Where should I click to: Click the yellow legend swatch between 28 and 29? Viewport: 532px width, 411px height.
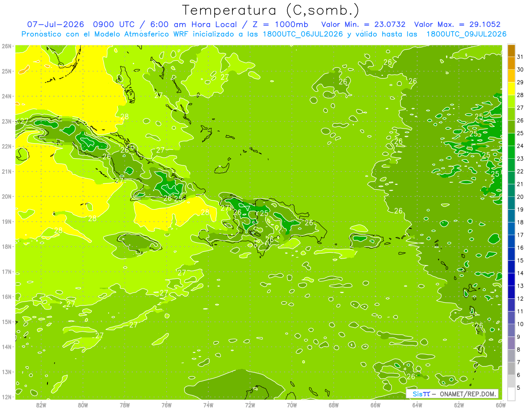click(511, 89)
